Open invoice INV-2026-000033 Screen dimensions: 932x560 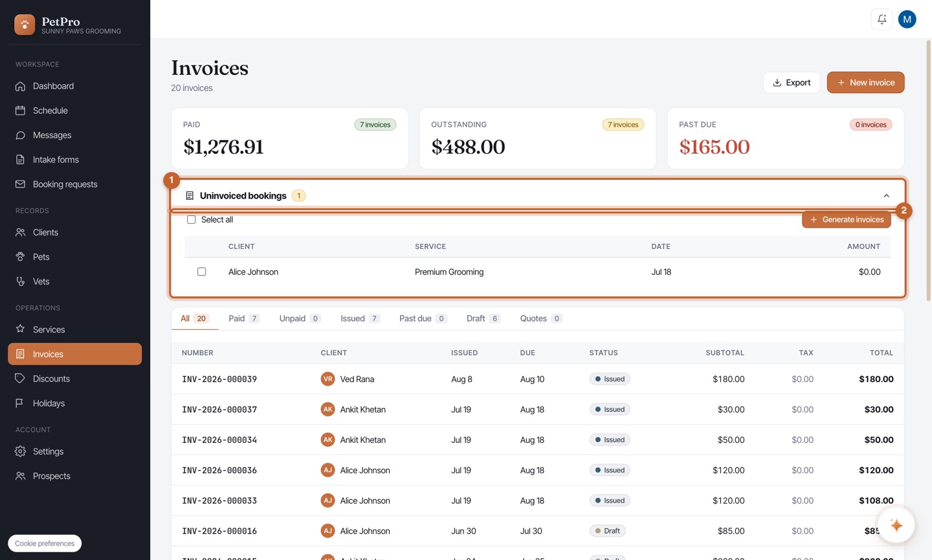coord(219,501)
